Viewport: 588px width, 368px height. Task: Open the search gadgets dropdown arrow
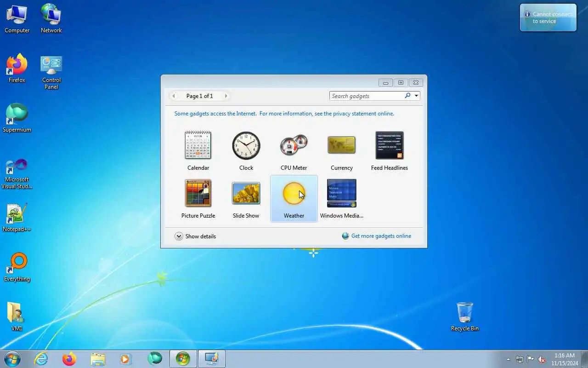tap(416, 96)
